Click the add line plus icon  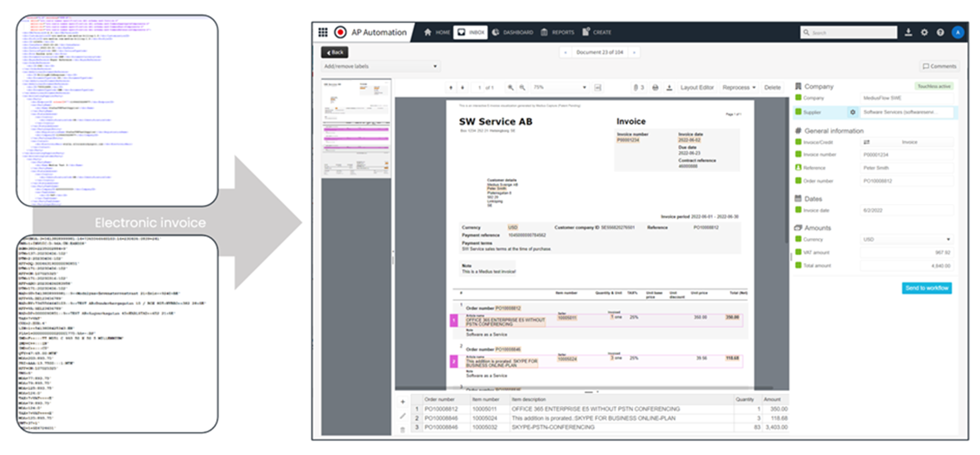tap(403, 401)
